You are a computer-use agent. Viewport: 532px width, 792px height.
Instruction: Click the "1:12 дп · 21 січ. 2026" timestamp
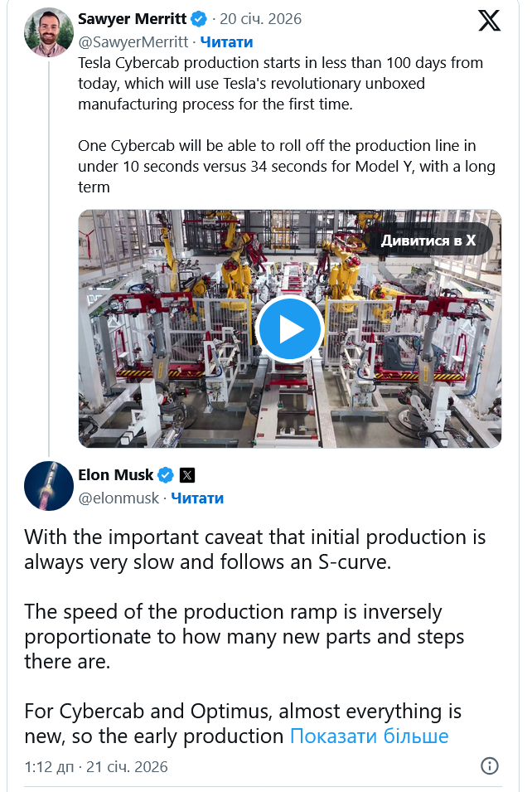96,766
